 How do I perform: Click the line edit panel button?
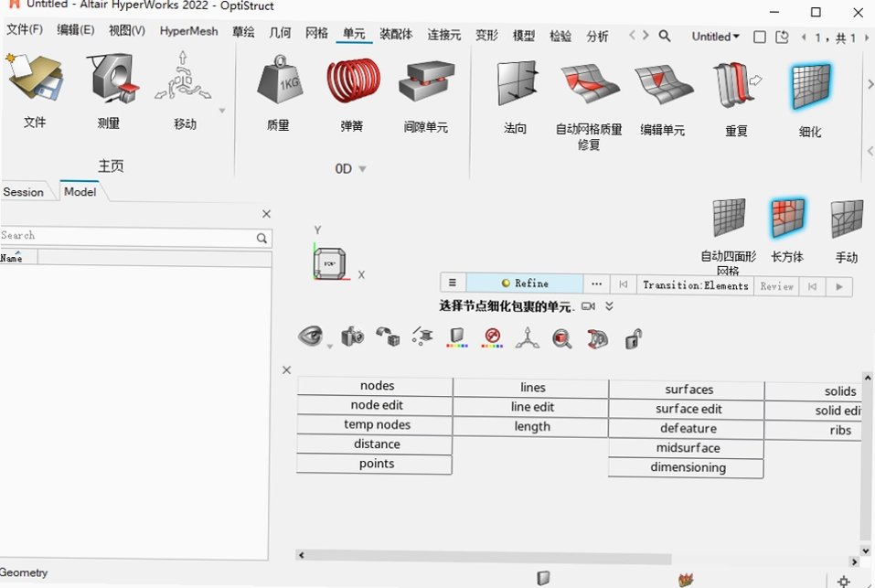530,407
